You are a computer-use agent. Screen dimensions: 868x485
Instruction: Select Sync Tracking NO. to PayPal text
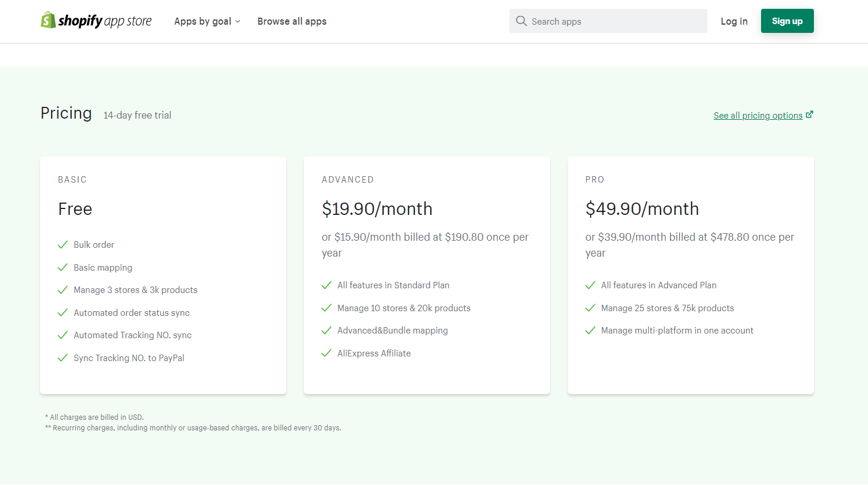click(129, 358)
